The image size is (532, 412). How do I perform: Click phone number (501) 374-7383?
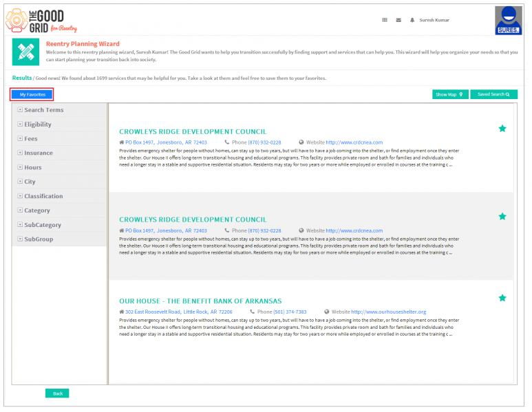[x=290, y=312]
